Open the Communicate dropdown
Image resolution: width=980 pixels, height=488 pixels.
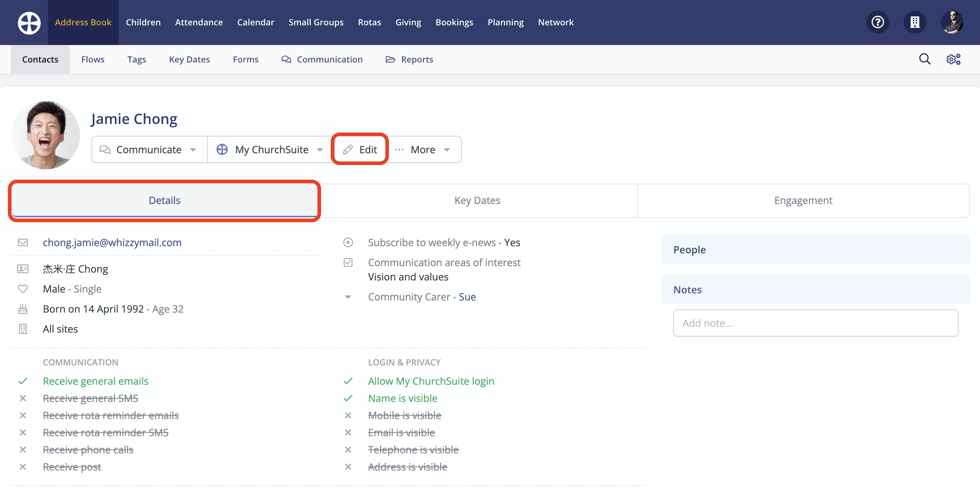[149, 149]
